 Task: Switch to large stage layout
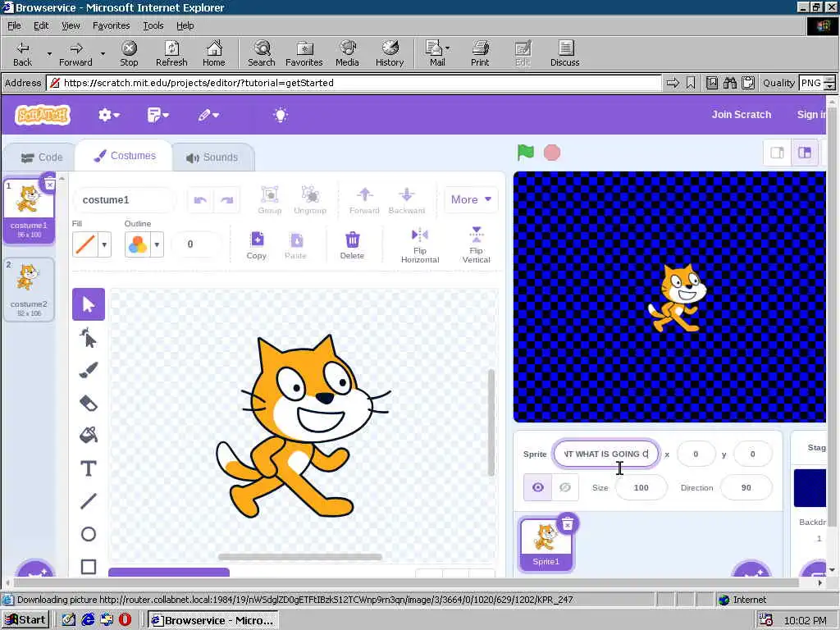[805, 153]
